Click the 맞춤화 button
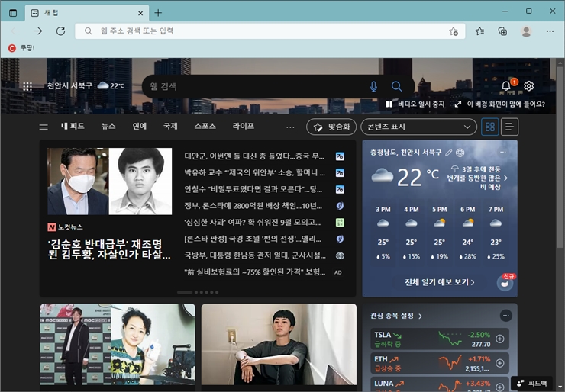The image size is (565, 392). coord(331,127)
